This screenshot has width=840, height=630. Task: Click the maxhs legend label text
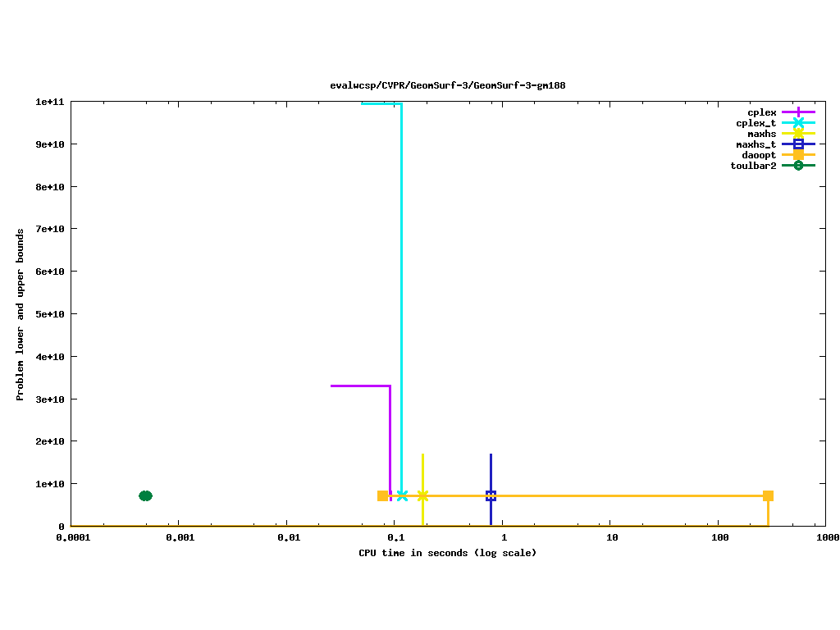[761, 134]
